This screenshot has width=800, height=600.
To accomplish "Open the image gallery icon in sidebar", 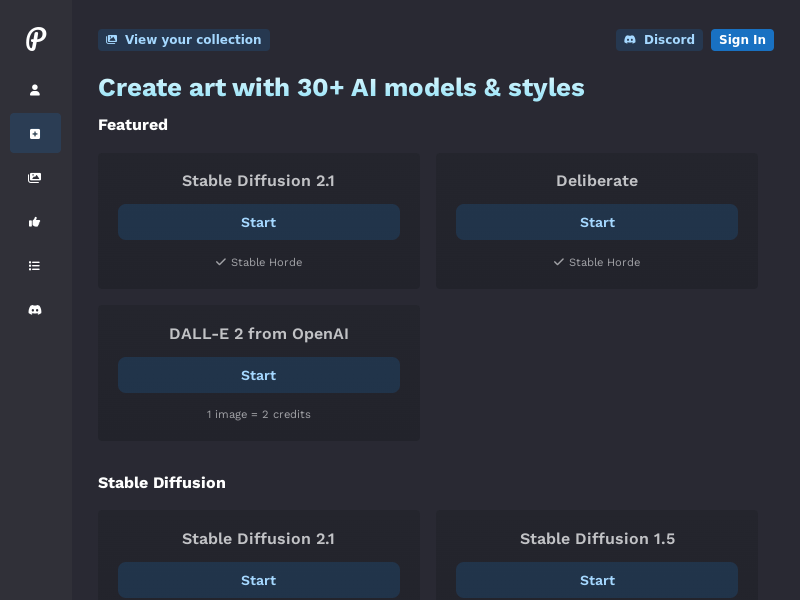I will click(35, 178).
